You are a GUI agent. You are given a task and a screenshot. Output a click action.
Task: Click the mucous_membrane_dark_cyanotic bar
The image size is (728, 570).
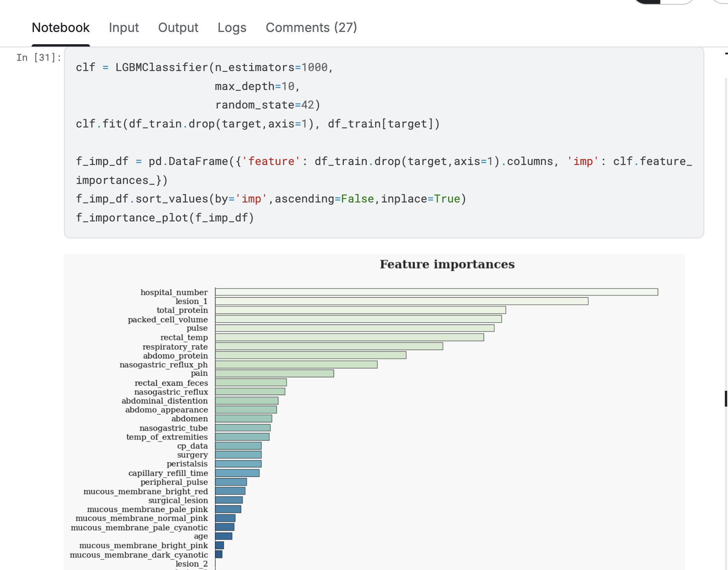click(x=219, y=555)
